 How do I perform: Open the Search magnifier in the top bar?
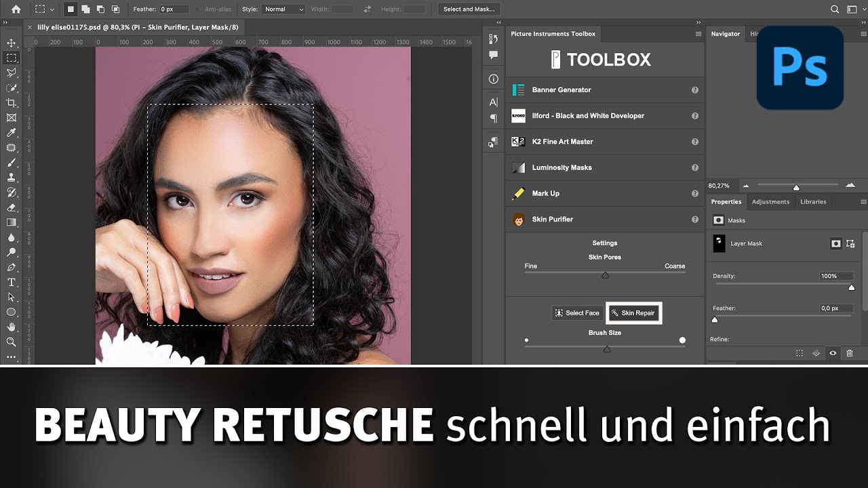(835, 9)
